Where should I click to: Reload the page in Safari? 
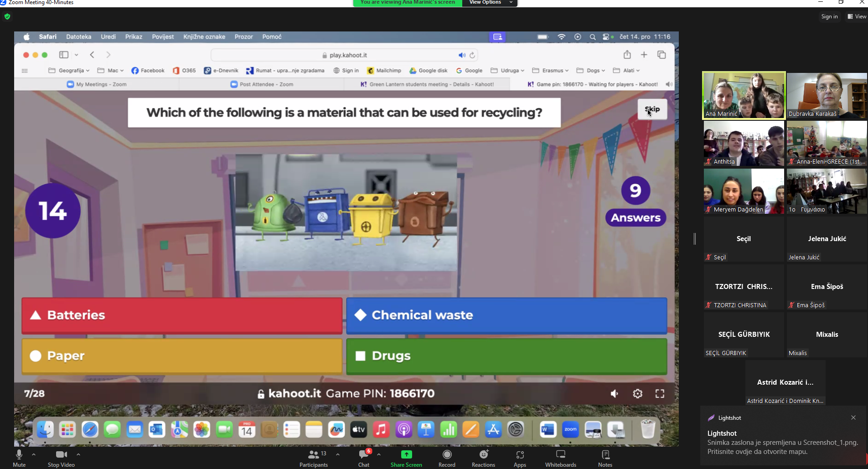(472, 55)
